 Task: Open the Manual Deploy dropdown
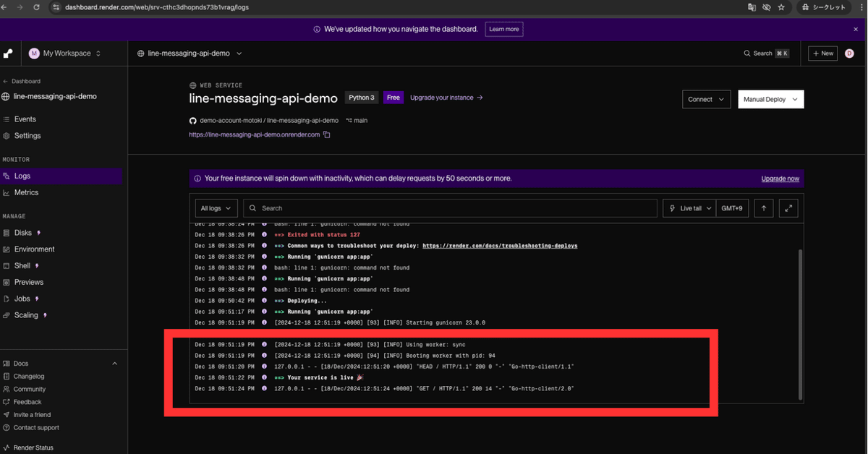click(771, 99)
